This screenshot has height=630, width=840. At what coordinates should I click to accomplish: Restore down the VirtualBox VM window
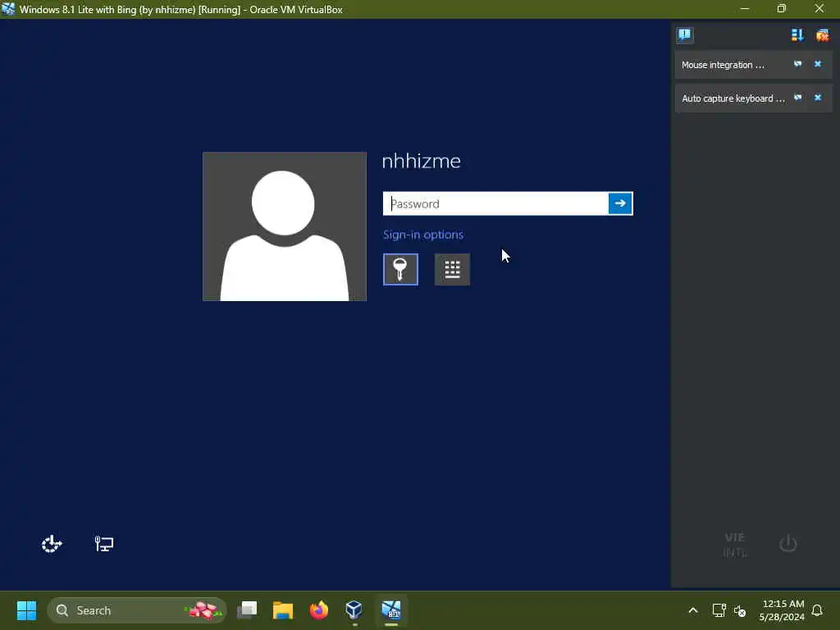tap(782, 9)
